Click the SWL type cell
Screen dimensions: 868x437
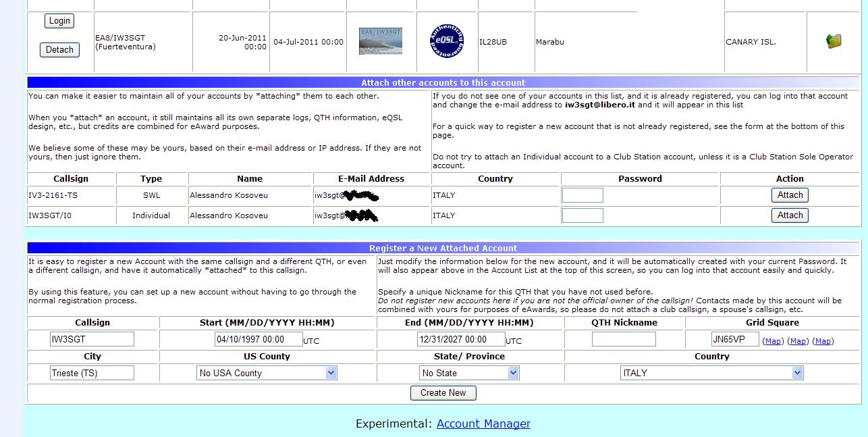click(x=151, y=195)
